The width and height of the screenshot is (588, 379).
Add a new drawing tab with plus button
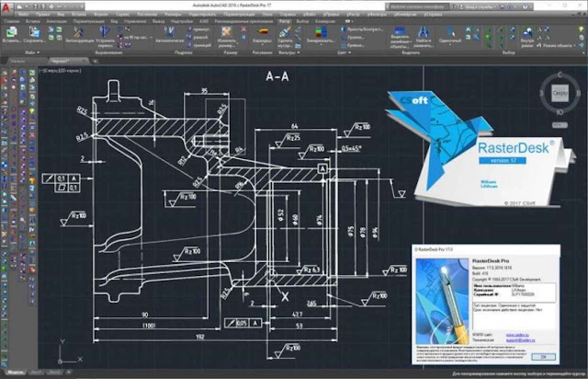[x=95, y=61]
